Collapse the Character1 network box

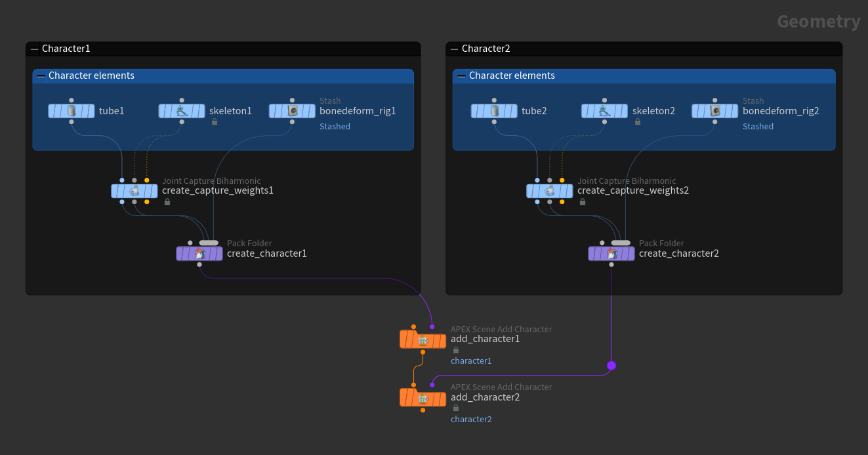34,49
